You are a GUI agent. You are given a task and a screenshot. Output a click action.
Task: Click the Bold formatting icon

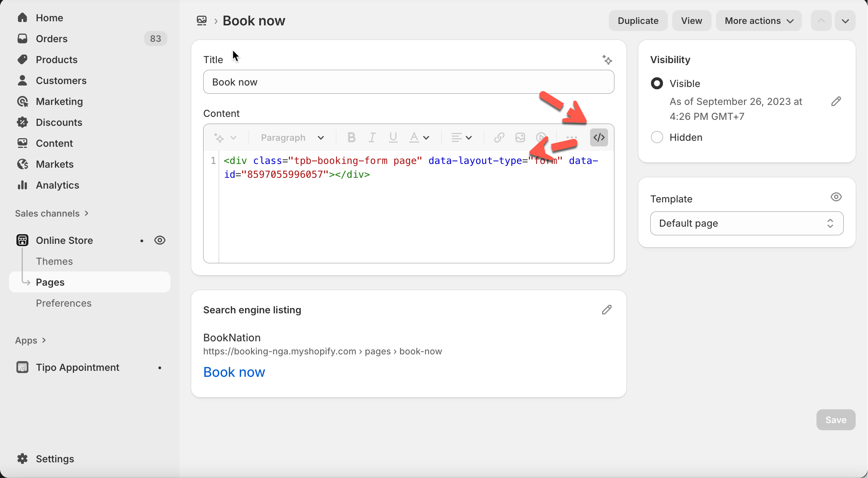click(x=351, y=137)
